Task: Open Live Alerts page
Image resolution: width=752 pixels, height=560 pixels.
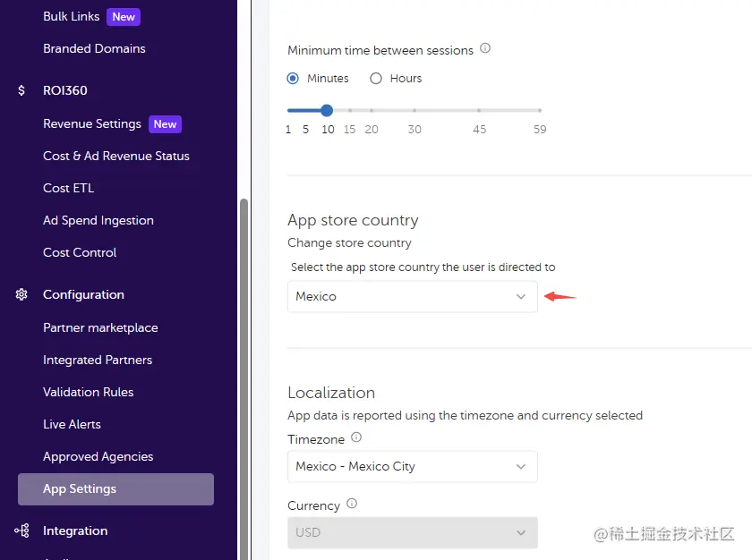Action: (x=72, y=424)
